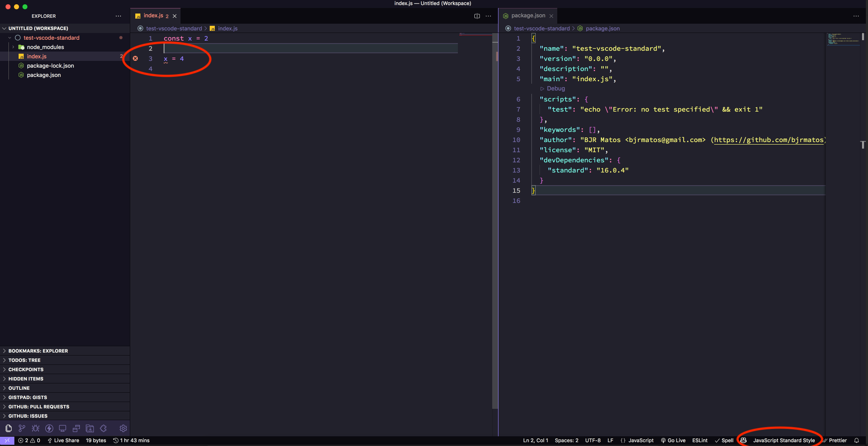Click the Debug code lens above scripts

pos(553,88)
